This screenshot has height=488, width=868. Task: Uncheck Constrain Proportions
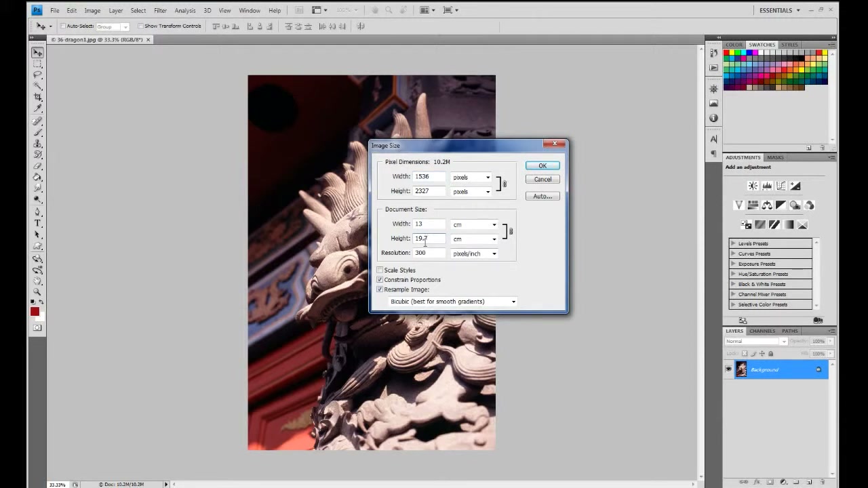380,279
